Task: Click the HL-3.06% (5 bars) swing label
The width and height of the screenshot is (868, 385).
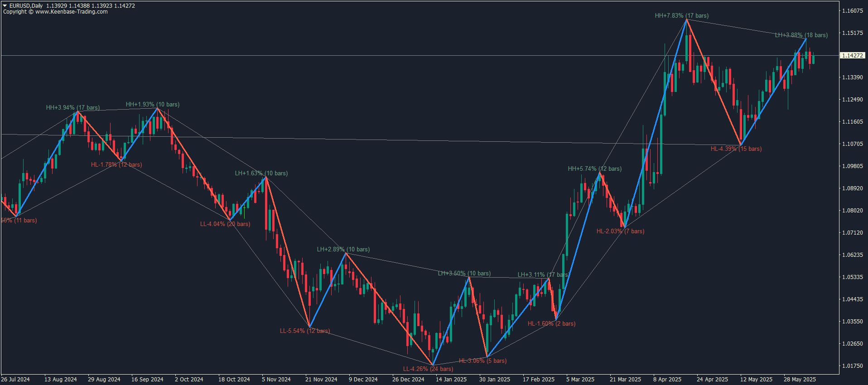Action: 483,361
